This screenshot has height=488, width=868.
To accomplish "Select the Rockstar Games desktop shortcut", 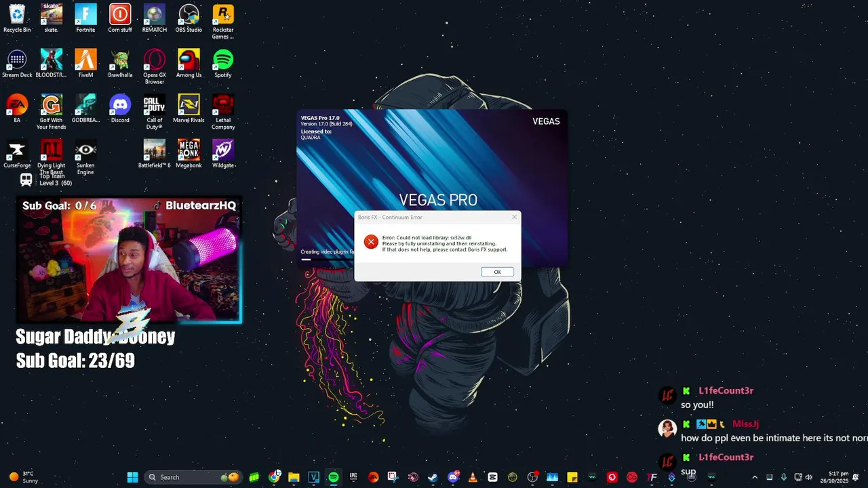I will (x=223, y=22).
